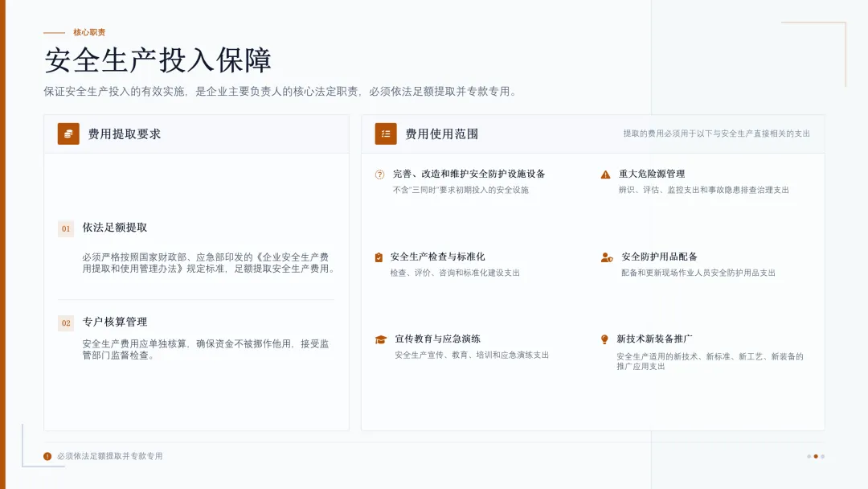Click the heading 完善、改造和维护安全防护设施设备
This screenshot has height=489, width=868.
point(469,174)
